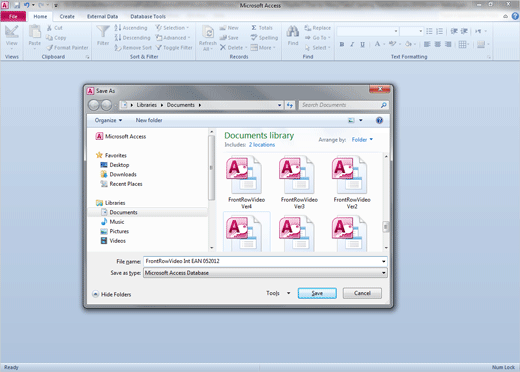Toggle Underline in Text Formatting group
The width and height of the screenshot is (520, 372).
pos(362,44)
